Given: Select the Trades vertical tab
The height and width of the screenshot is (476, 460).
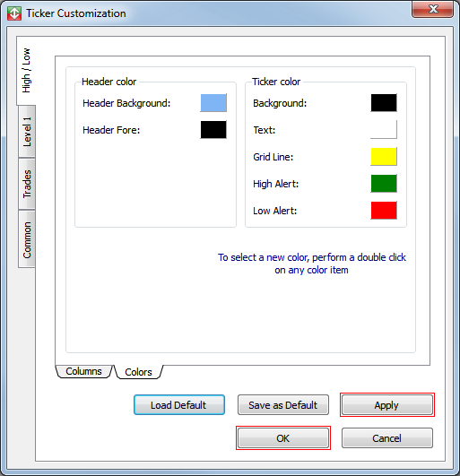Looking at the screenshot, I should (27, 184).
